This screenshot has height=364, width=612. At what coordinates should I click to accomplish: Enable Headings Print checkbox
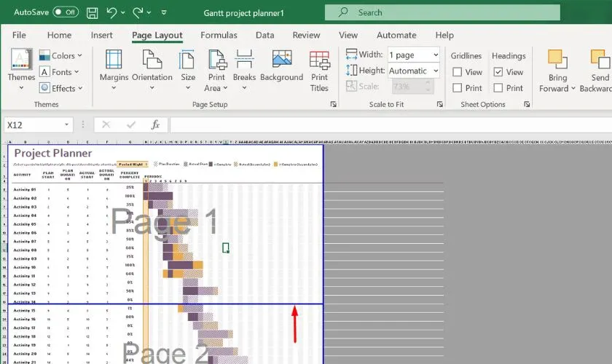tap(498, 88)
